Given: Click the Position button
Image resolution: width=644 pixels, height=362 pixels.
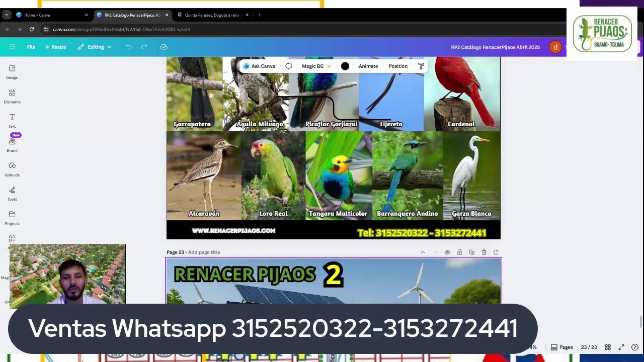Looking at the screenshot, I should click(x=398, y=66).
